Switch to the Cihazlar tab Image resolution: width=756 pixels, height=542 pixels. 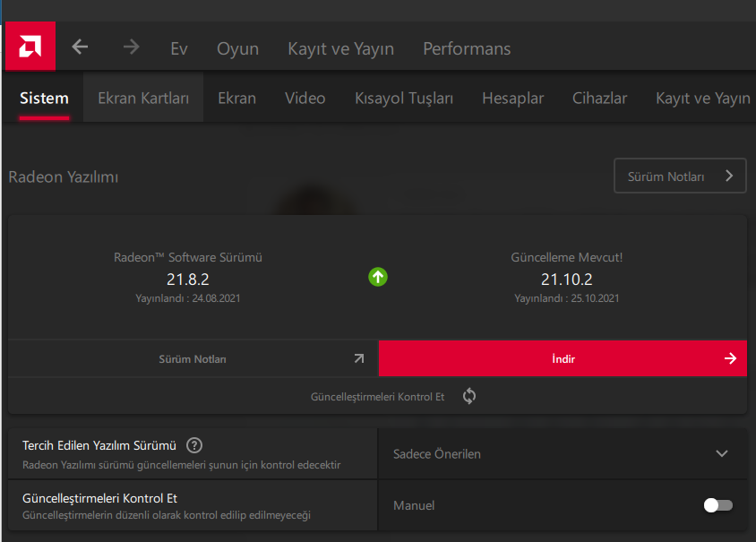600,99
